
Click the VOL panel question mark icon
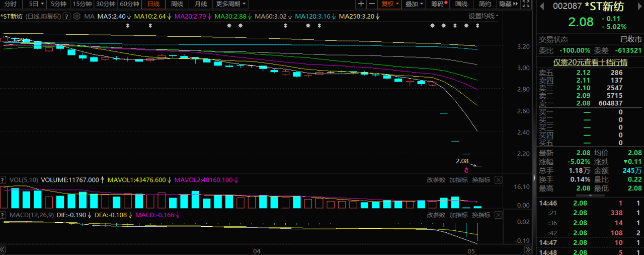pyautogui.click(x=4, y=180)
